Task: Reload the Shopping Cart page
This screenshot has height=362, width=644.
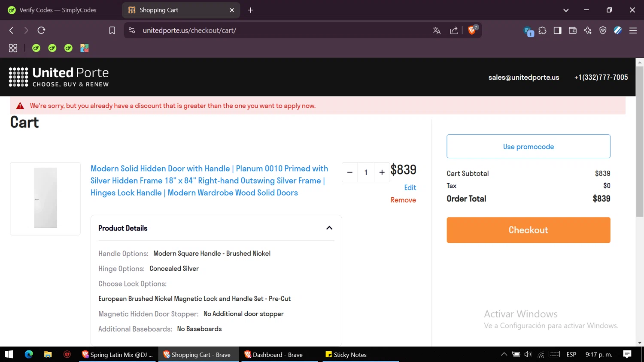Action: click(x=41, y=30)
